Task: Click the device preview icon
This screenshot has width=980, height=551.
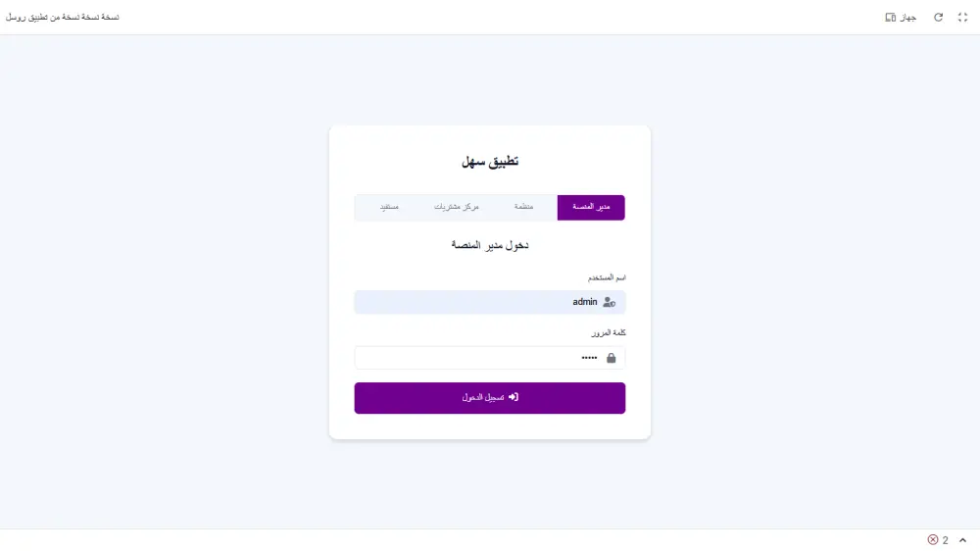Action: pyautogui.click(x=891, y=18)
